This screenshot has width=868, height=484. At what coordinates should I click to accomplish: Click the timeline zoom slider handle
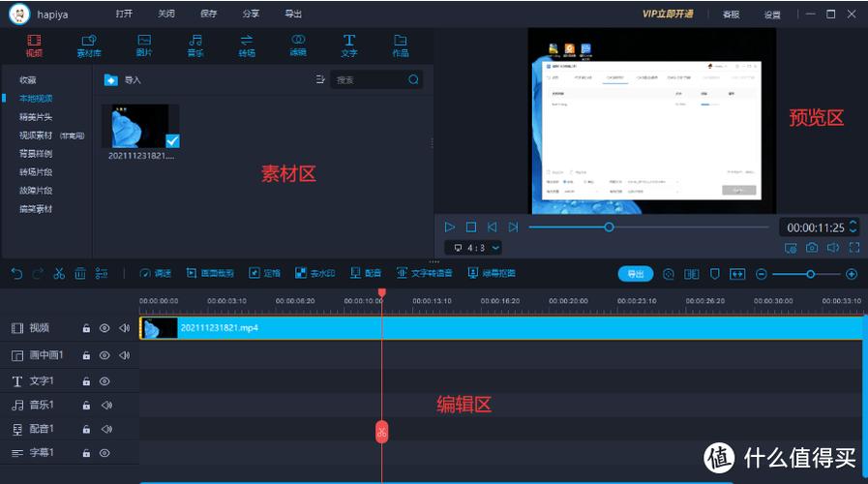(x=811, y=274)
